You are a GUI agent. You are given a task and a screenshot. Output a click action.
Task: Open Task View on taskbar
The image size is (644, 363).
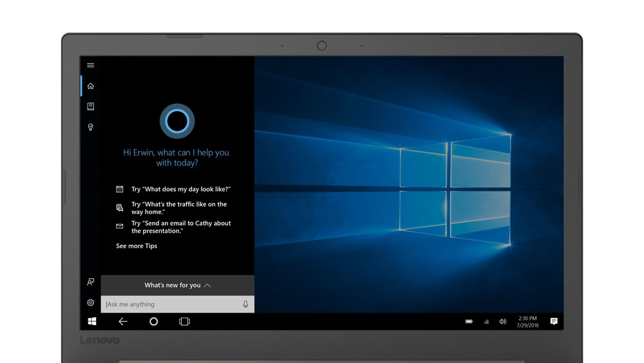pyautogui.click(x=184, y=322)
